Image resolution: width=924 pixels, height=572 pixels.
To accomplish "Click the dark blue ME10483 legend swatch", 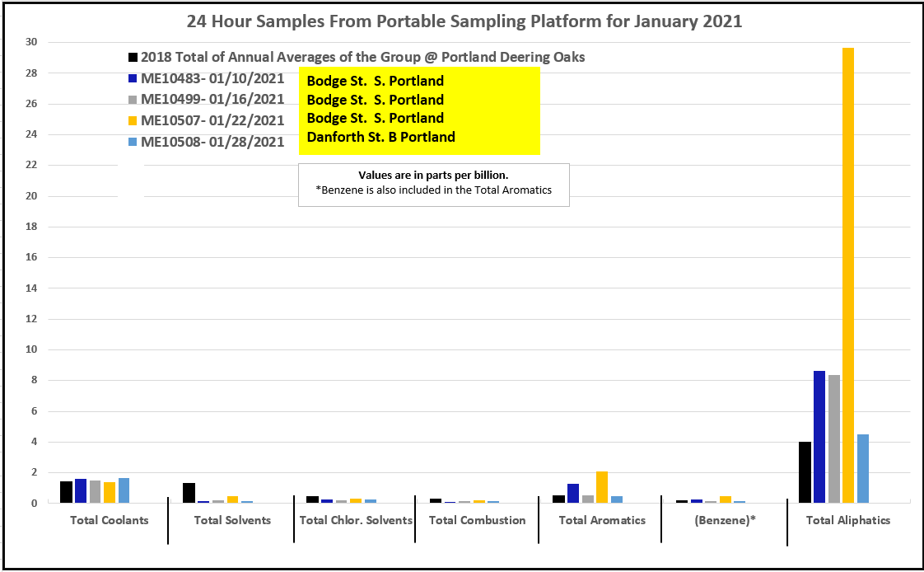I will [133, 79].
